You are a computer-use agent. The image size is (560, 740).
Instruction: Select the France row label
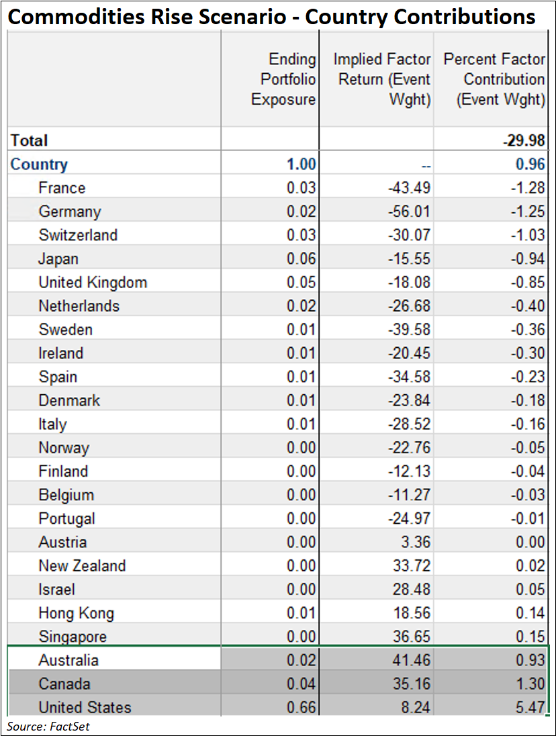[x=62, y=188]
